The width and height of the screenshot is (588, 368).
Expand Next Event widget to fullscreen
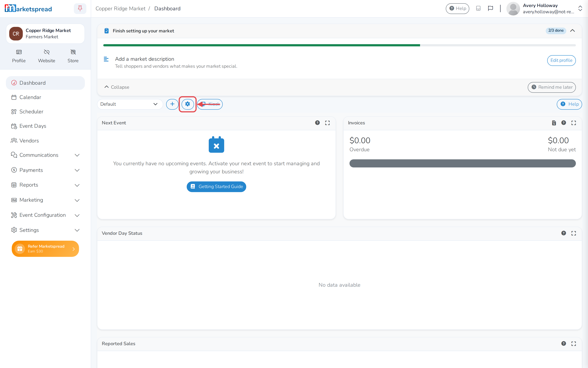click(x=327, y=123)
